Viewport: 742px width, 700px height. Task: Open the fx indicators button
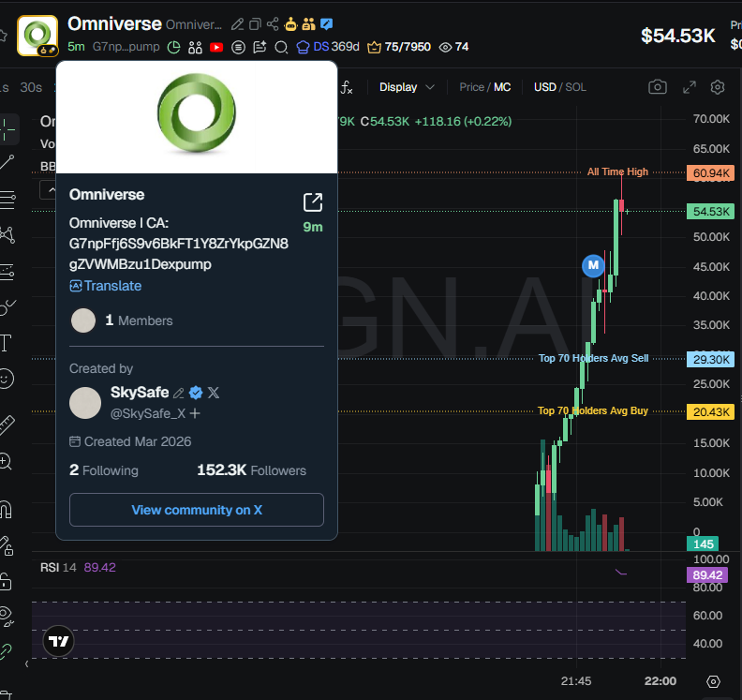pyautogui.click(x=347, y=87)
